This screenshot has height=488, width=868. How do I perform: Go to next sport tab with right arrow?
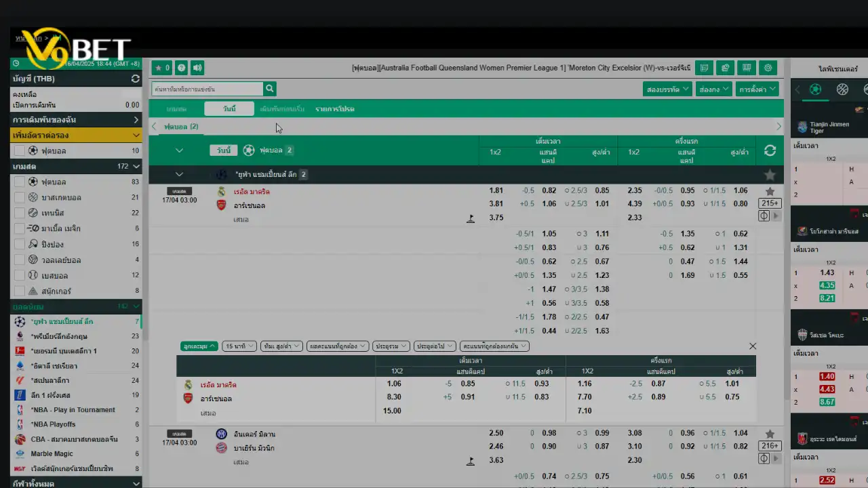pyautogui.click(x=778, y=127)
